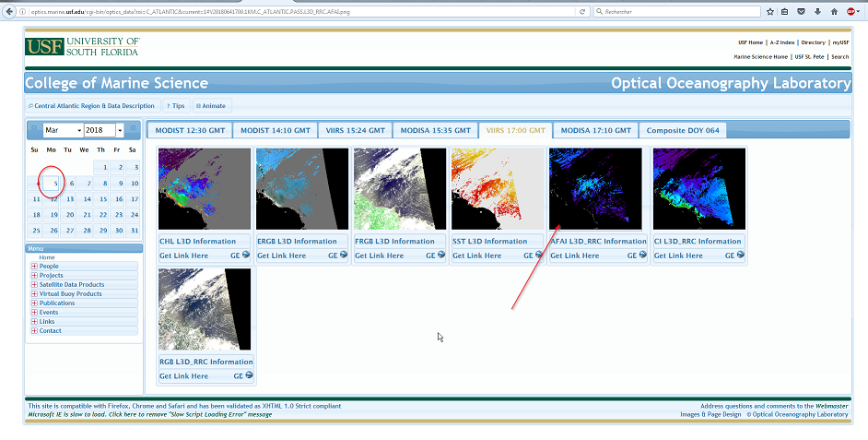Open the month dropdown showing Mar

click(64, 130)
